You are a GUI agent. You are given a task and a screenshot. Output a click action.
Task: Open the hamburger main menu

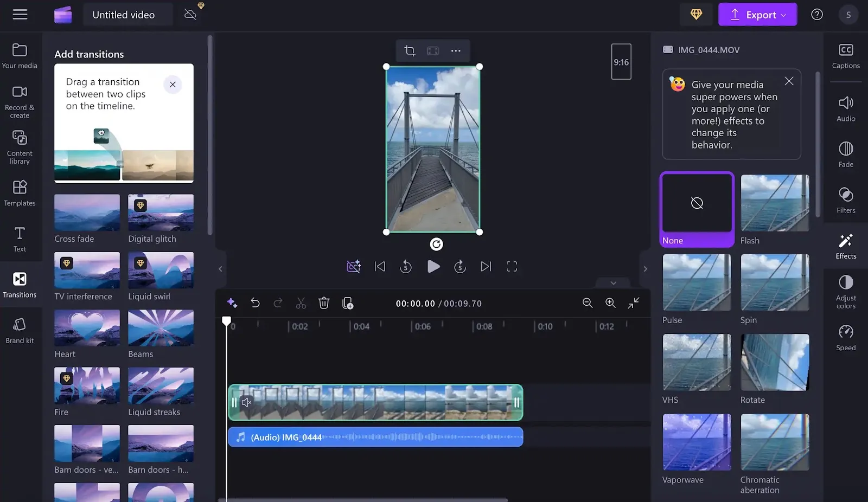click(x=20, y=15)
